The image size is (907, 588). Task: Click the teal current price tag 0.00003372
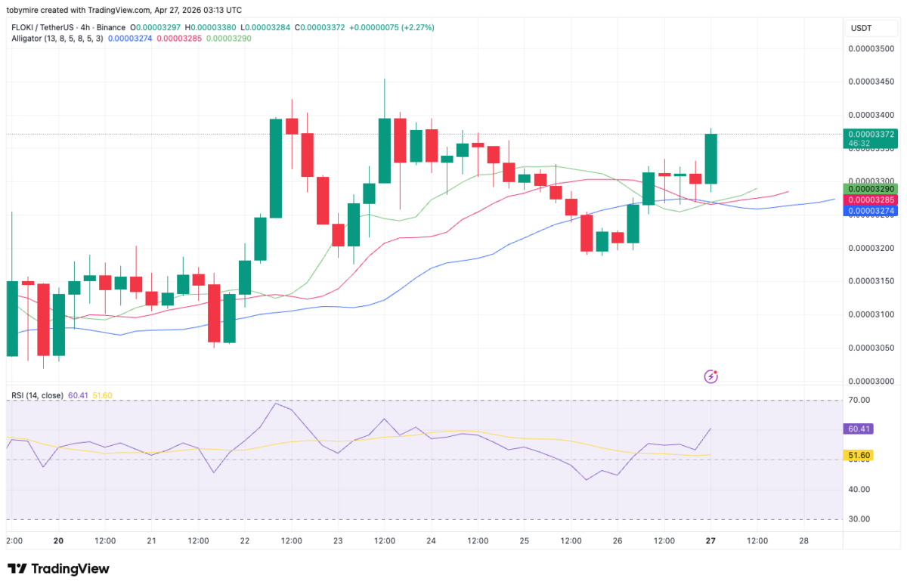(870, 132)
